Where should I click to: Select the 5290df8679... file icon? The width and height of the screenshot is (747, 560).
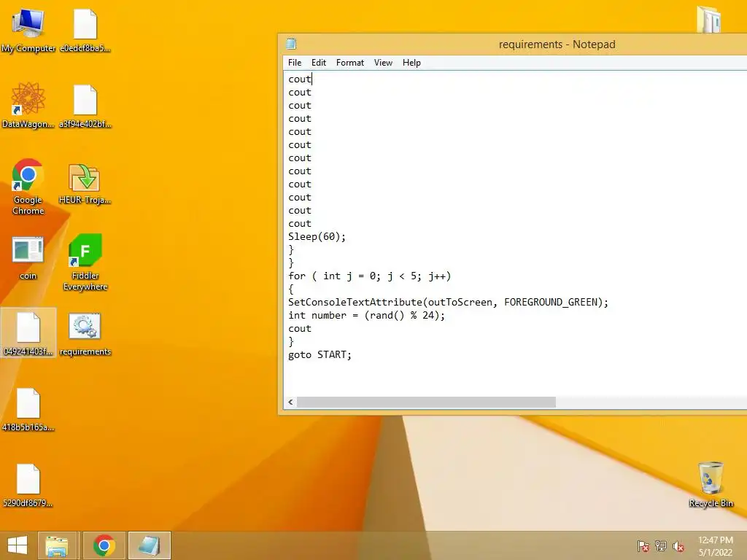(28, 485)
